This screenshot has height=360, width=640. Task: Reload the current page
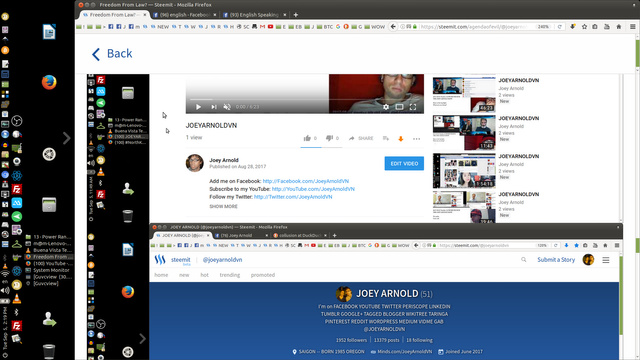pos(560,27)
